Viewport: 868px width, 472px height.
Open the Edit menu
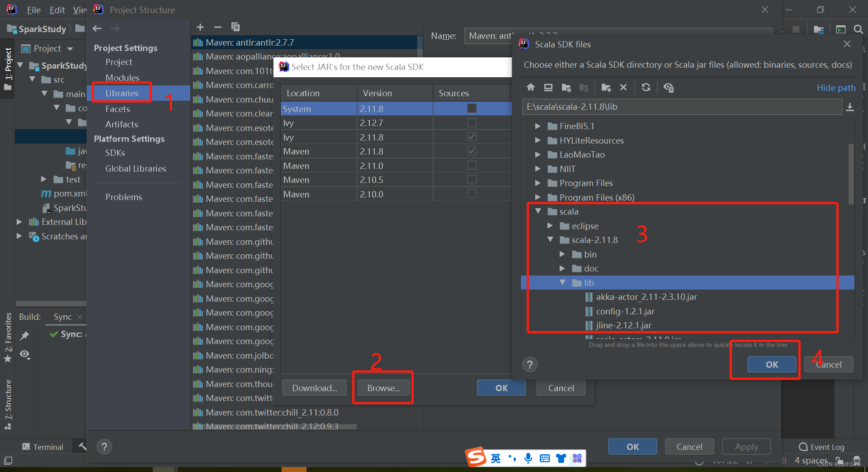[x=57, y=10]
